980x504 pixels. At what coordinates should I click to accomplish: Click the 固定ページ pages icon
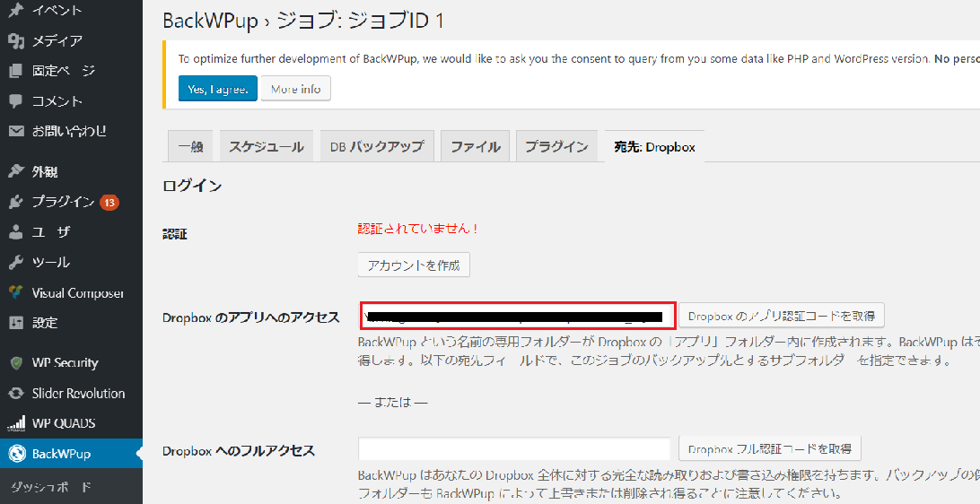(15, 71)
